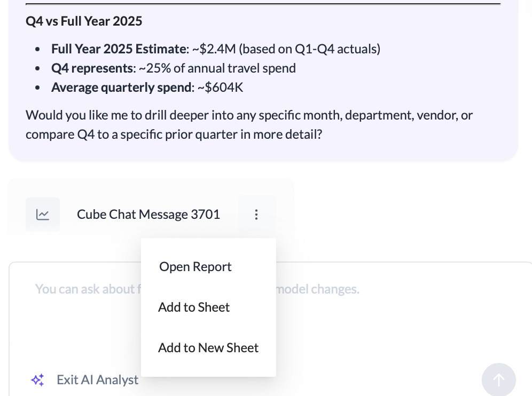The height and width of the screenshot is (396, 532).
Task: Click the Cube Chat Message 3701 title
Action: point(148,215)
